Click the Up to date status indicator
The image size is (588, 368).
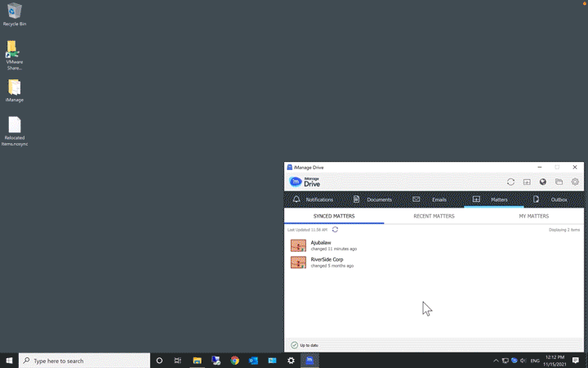click(309, 345)
